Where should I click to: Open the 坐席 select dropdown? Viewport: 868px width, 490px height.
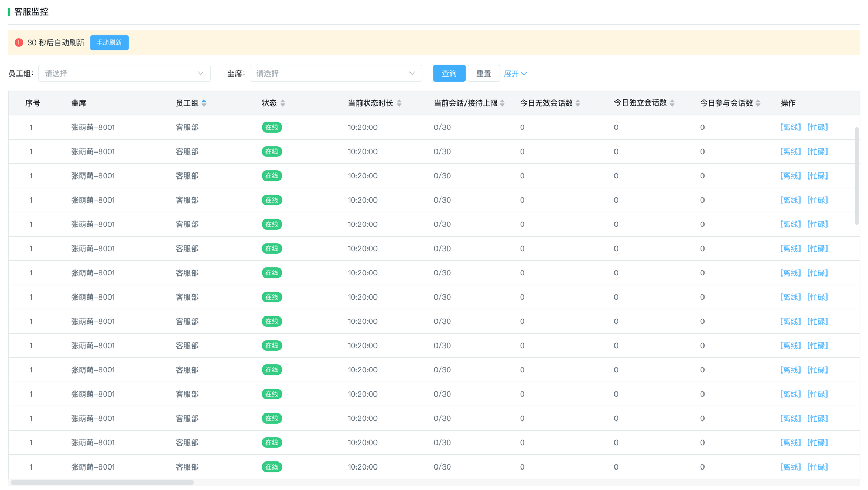point(336,73)
